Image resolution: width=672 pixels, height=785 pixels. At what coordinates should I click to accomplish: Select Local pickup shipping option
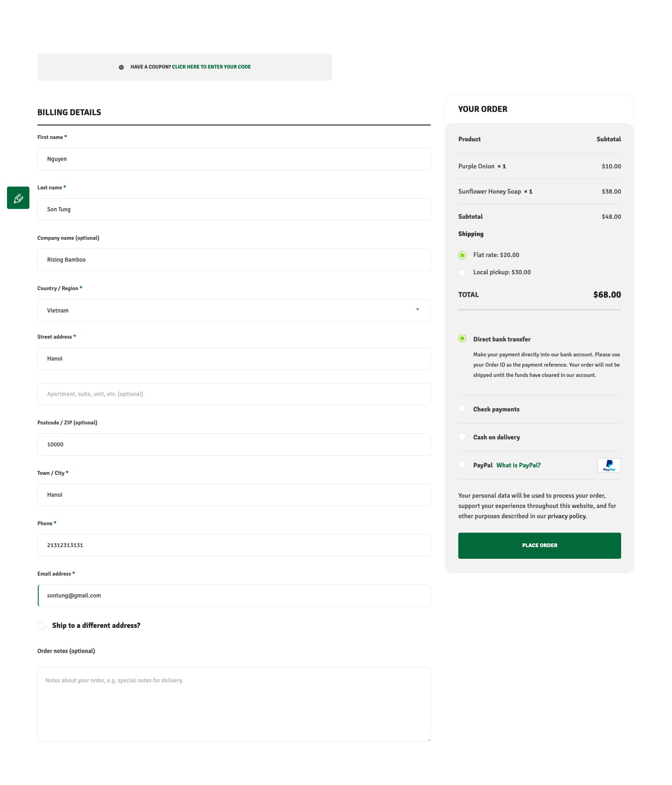coord(462,272)
